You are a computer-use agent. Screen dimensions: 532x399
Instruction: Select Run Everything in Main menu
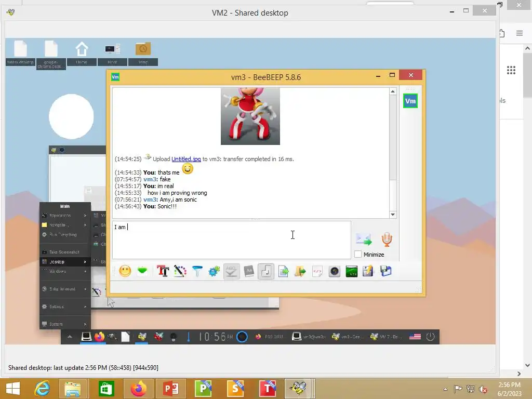[65, 234]
